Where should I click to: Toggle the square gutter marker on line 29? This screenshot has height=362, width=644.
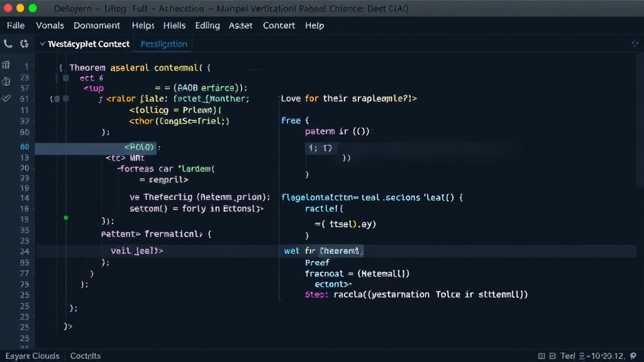[x=65, y=77]
